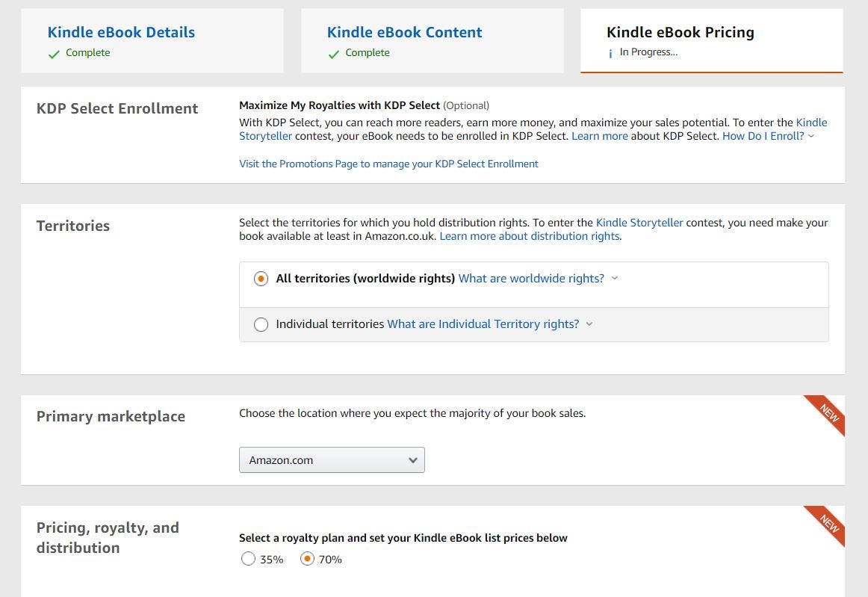868x597 pixels.
Task: Click chevron beside Individual Territory rights question
Action: (x=589, y=324)
